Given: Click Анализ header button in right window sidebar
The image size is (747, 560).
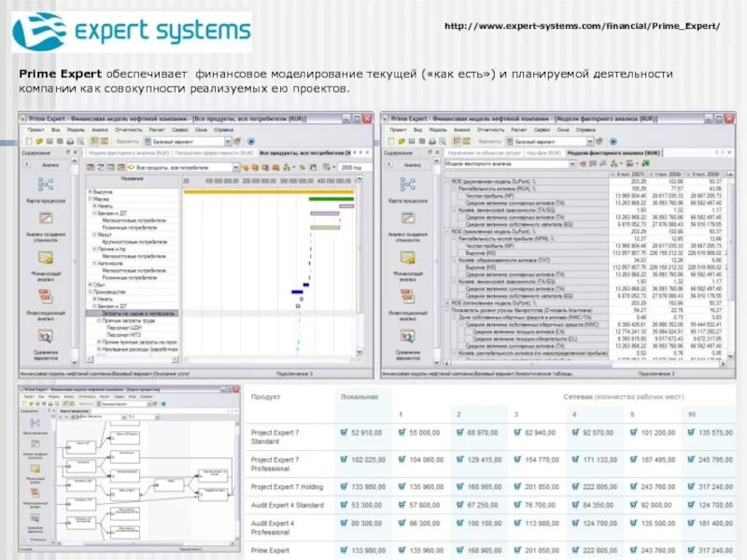Looking at the screenshot, I should 412,165.
